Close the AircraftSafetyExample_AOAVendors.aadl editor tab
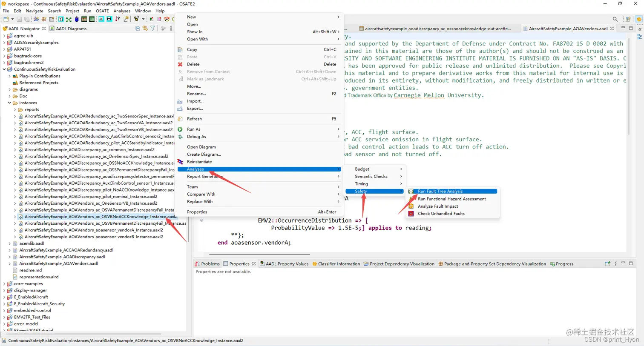 (612, 29)
